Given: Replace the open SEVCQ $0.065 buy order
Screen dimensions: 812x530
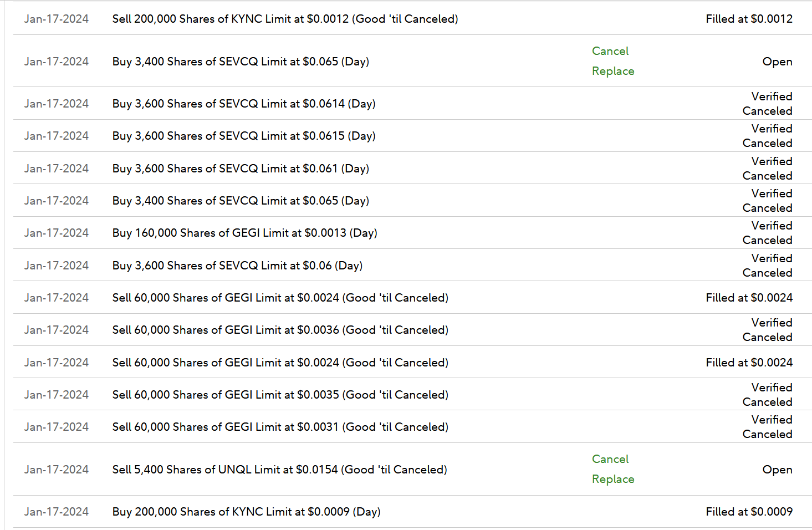Looking at the screenshot, I should 612,71.
